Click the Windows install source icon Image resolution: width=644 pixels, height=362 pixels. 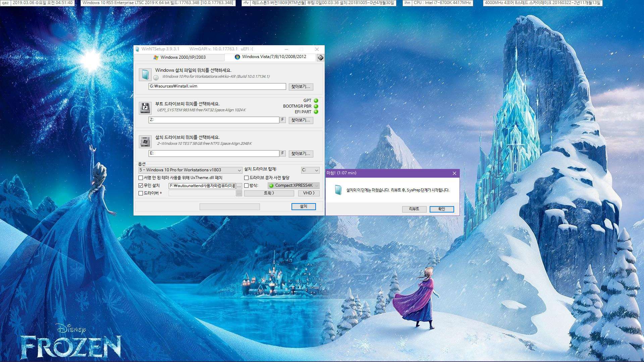pos(145,74)
